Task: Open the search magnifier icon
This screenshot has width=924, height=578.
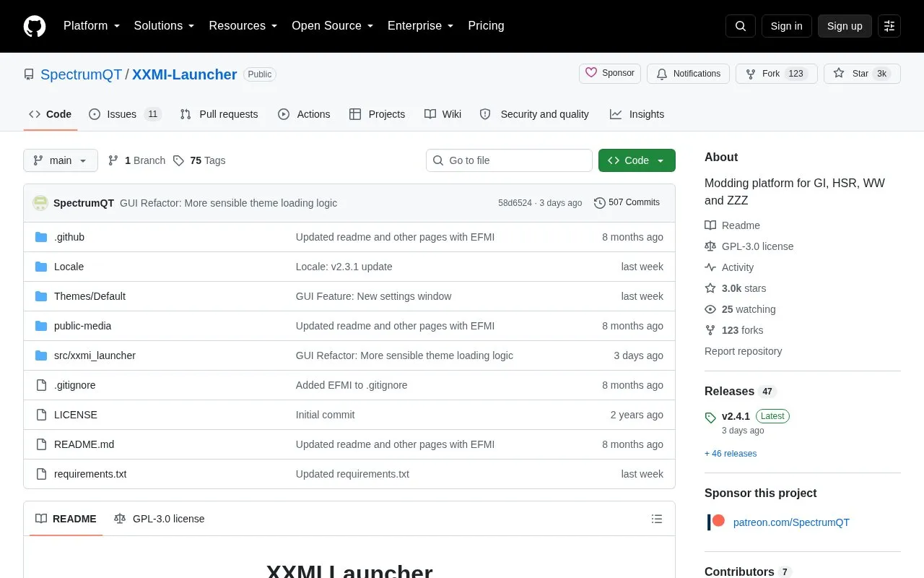Action: click(x=741, y=26)
